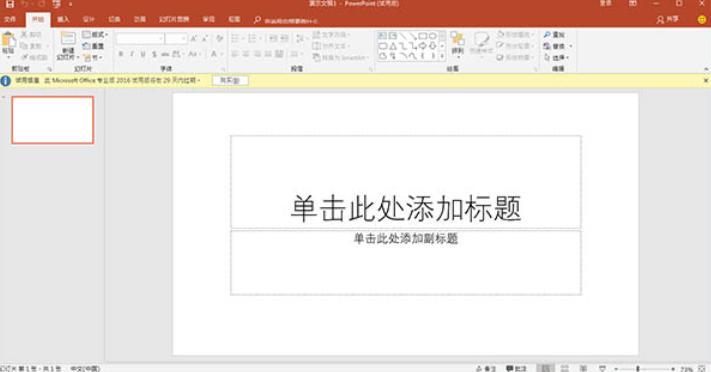The width and height of the screenshot is (711, 372).
Task: Click the Text Shadow S icon
Action: coord(154,54)
